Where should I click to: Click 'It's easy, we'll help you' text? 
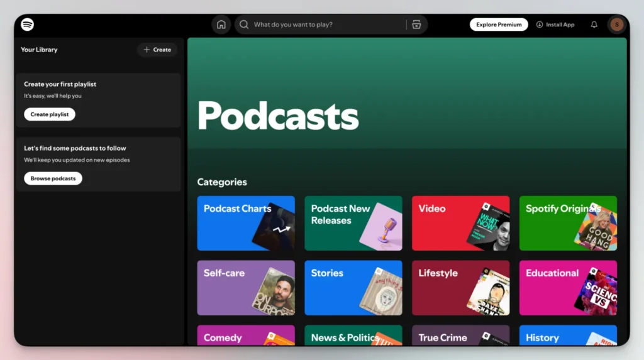(x=53, y=96)
